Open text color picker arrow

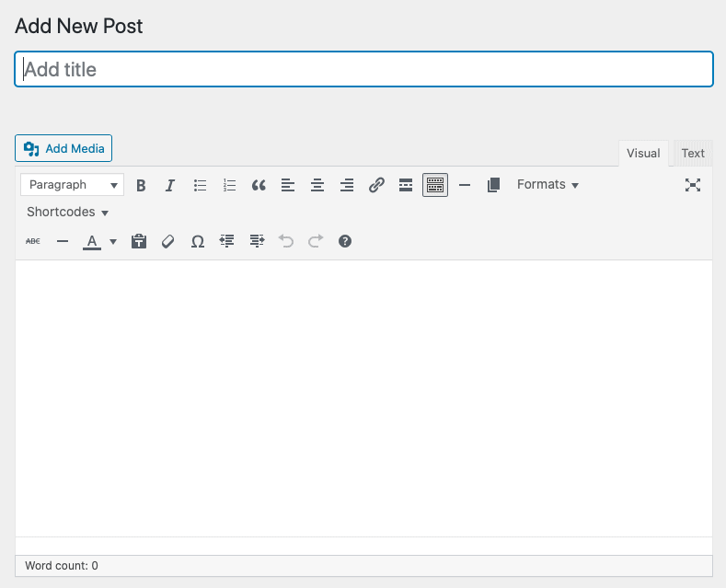[x=113, y=241]
